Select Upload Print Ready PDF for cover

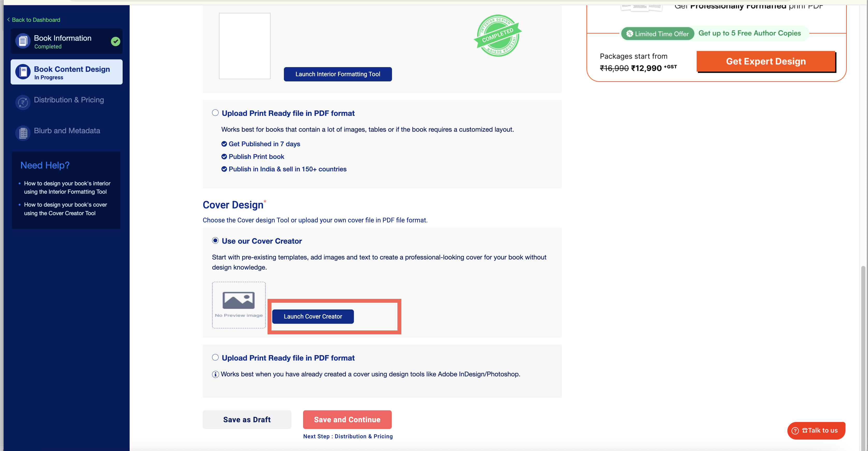coord(215,357)
